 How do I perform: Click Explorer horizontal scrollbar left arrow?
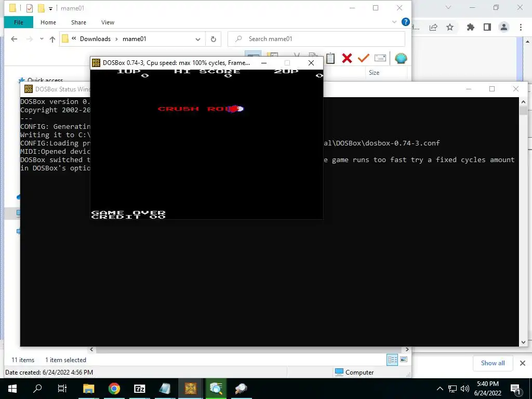[91, 350]
